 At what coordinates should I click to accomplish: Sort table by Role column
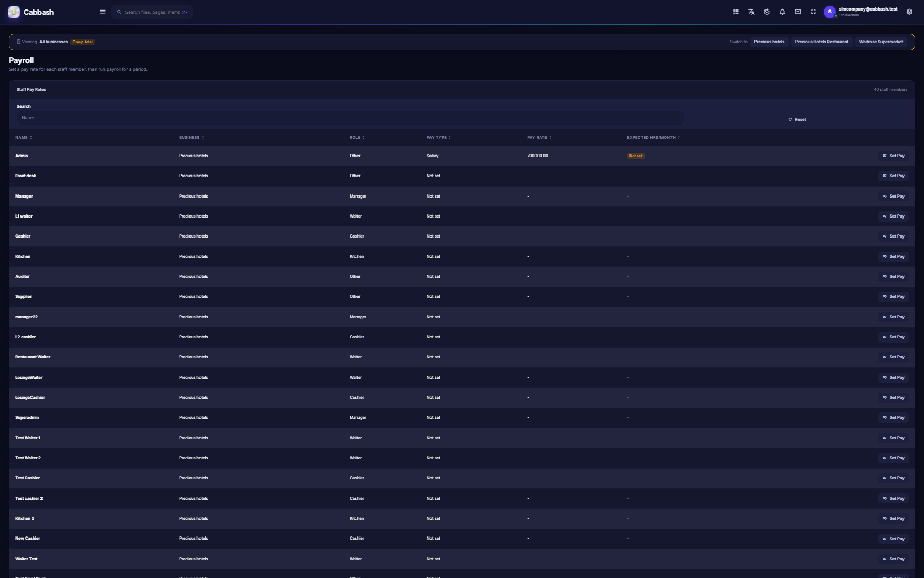[x=357, y=138]
